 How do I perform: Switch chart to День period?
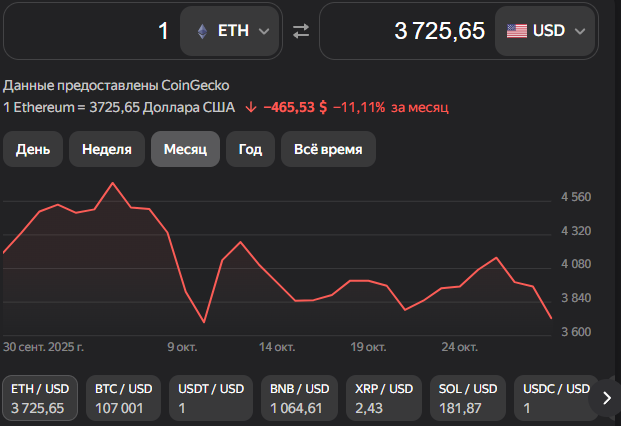(x=33, y=149)
